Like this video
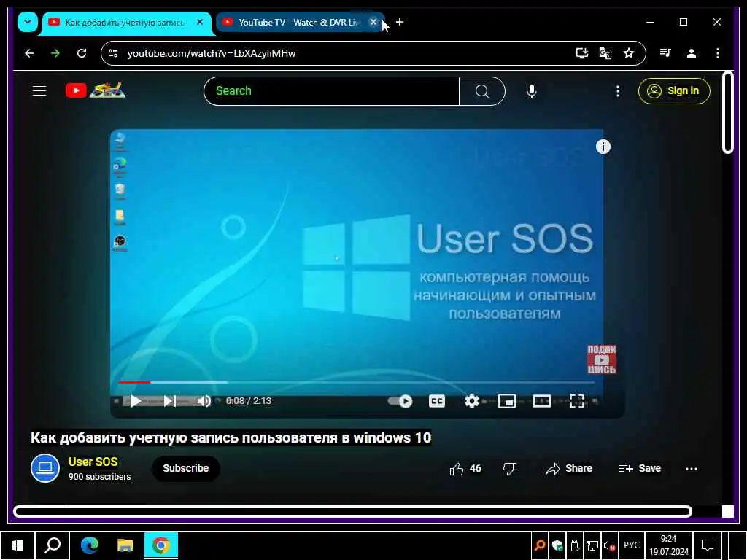Viewport: 747px width, 560px height. click(465, 469)
